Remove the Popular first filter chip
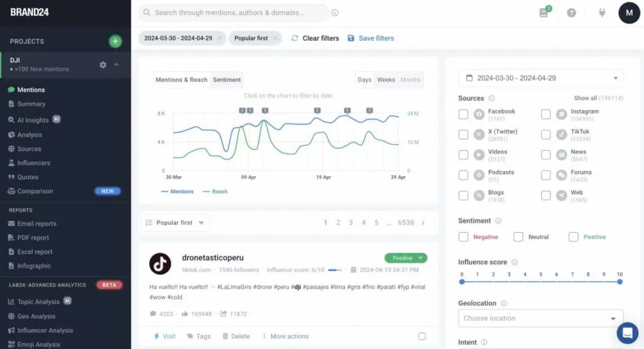The width and height of the screenshot is (644, 349). point(275,38)
